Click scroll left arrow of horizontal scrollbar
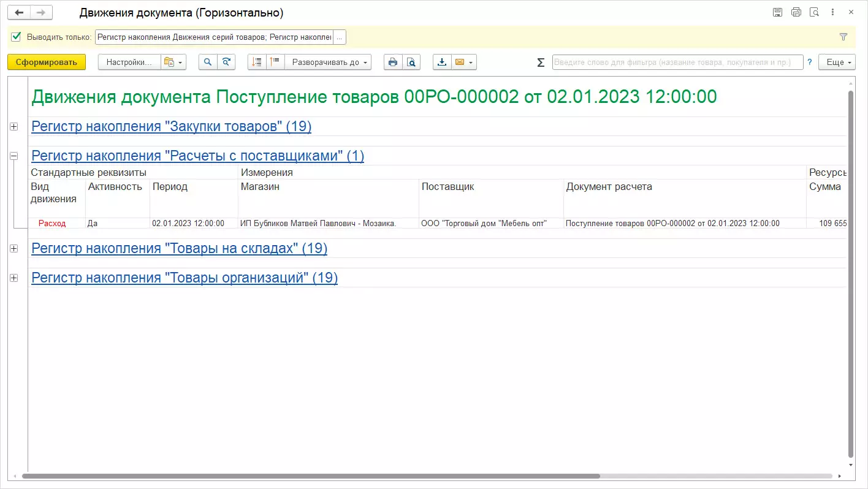The height and width of the screenshot is (489, 868). 15,476
